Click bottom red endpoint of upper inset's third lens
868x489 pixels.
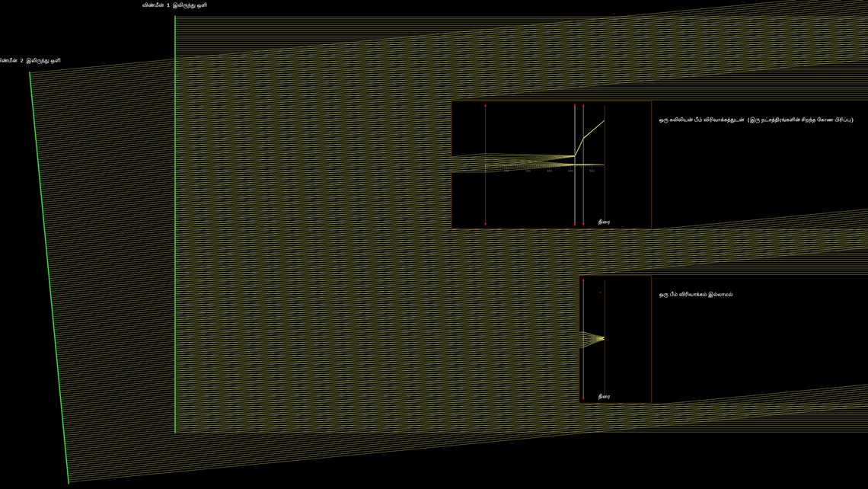tap(583, 224)
